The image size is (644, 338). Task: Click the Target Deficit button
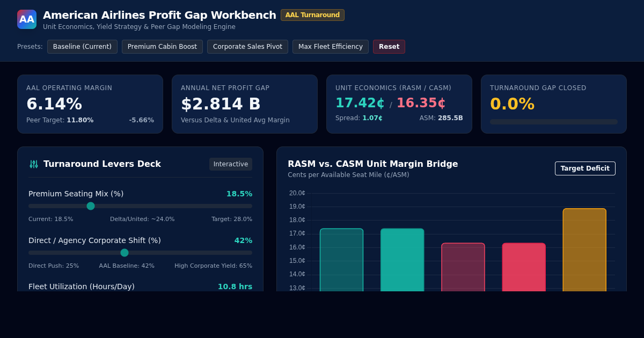585,168
